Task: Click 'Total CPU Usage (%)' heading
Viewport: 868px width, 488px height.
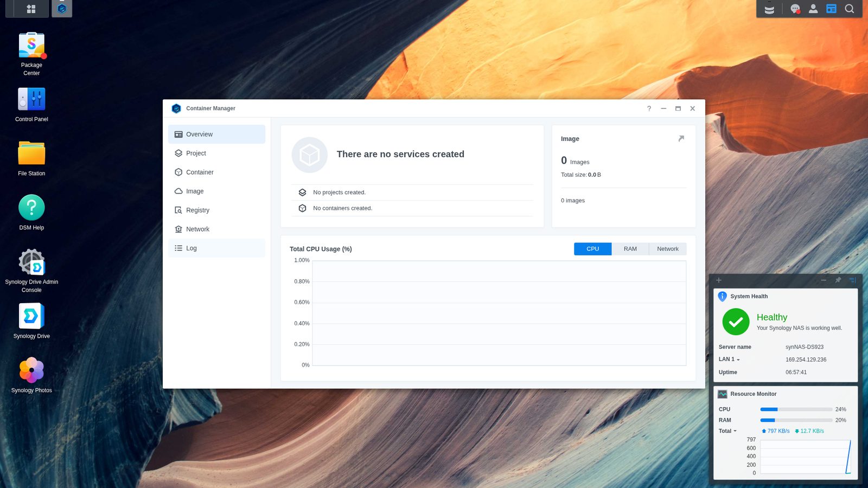Action: click(x=321, y=249)
